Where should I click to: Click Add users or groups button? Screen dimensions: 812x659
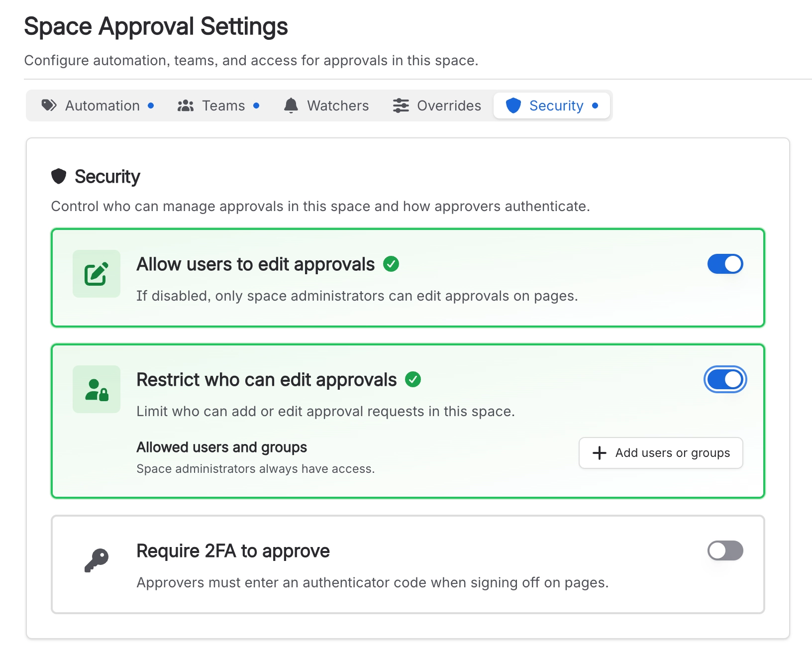(661, 453)
